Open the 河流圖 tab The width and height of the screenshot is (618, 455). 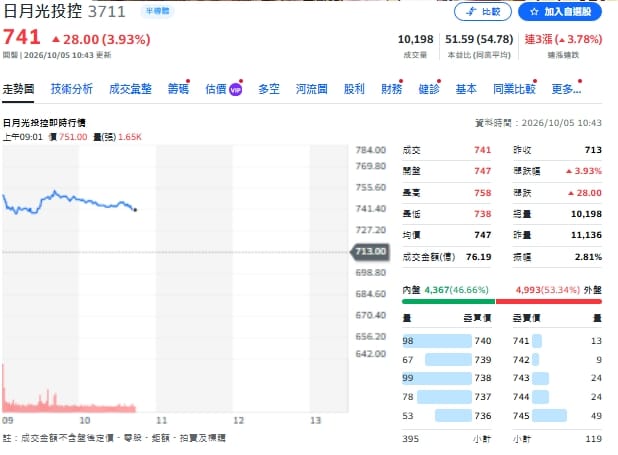[311, 89]
